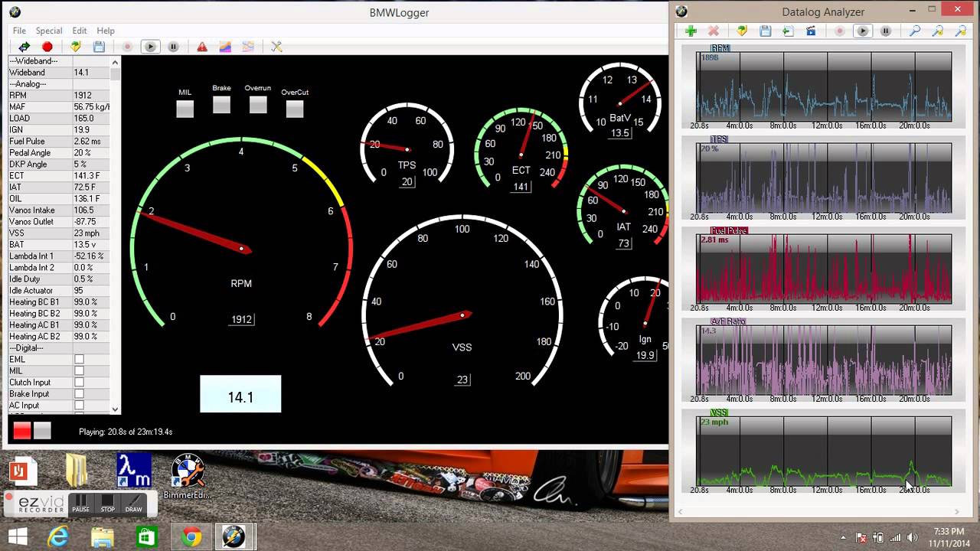980x551 pixels.
Task: Open the tools settings icon in BMWLogger
Action: pyautogui.click(x=276, y=47)
